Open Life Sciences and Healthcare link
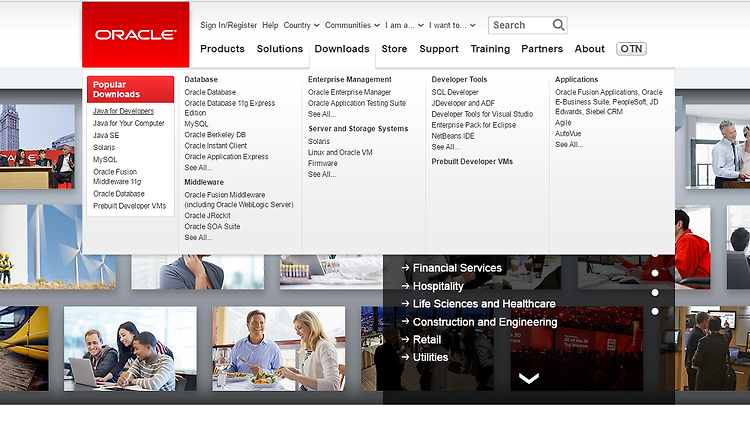Screen dimensions: 750x426 coord(478,304)
